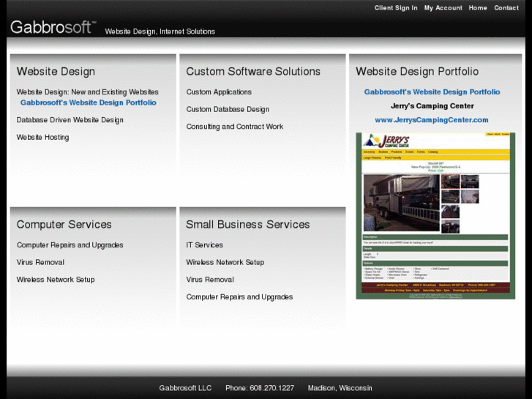This screenshot has height=399, width=532.
Task: Select IT Services
Action: coord(205,245)
